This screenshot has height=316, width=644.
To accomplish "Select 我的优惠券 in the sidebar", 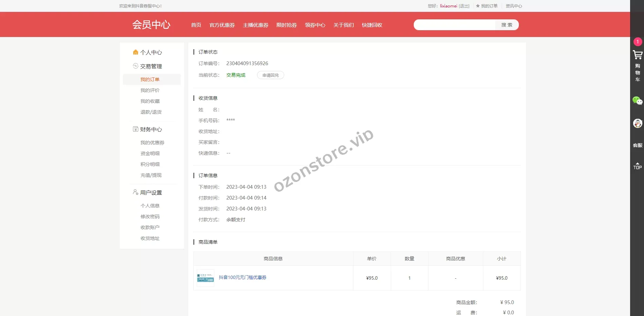I will pos(152,143).
